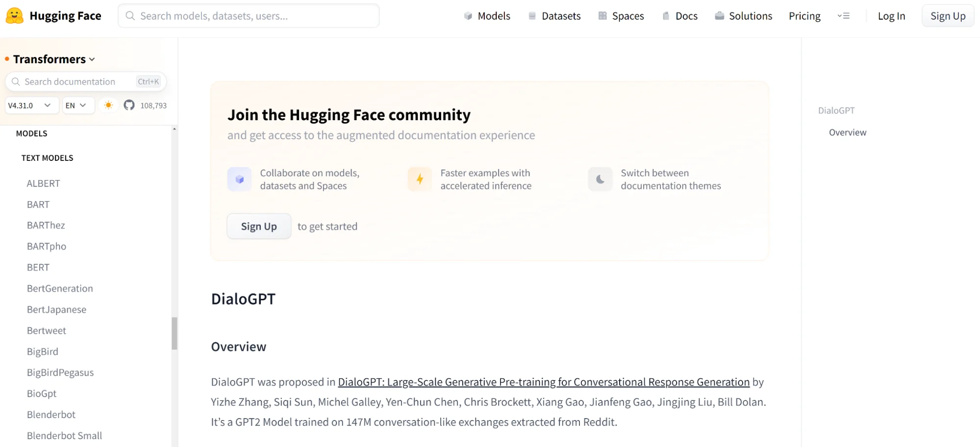The height and width of the screenshot is (447, 980).
Task: Click the cube Collaborate on models icon
Action: [239, 179]
